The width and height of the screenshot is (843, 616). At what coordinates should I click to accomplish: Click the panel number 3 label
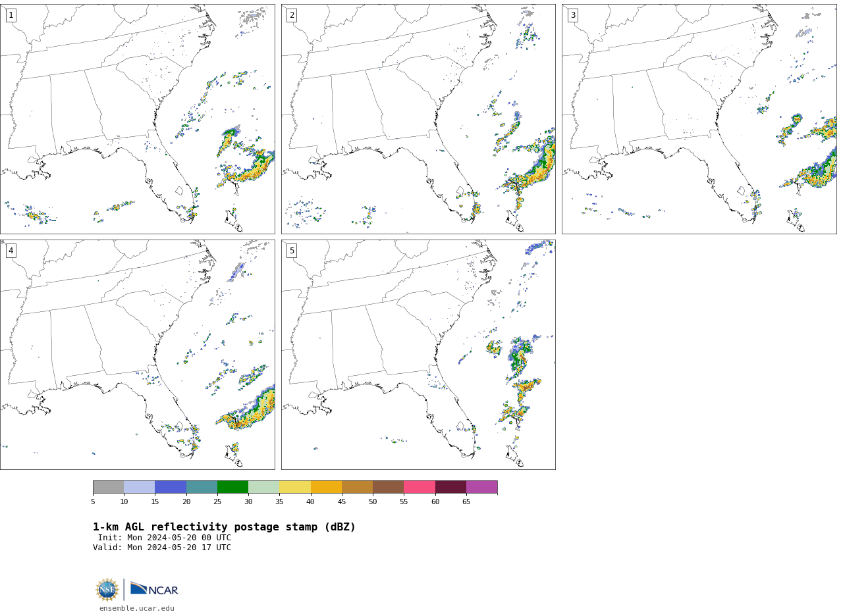click(573, 15)
